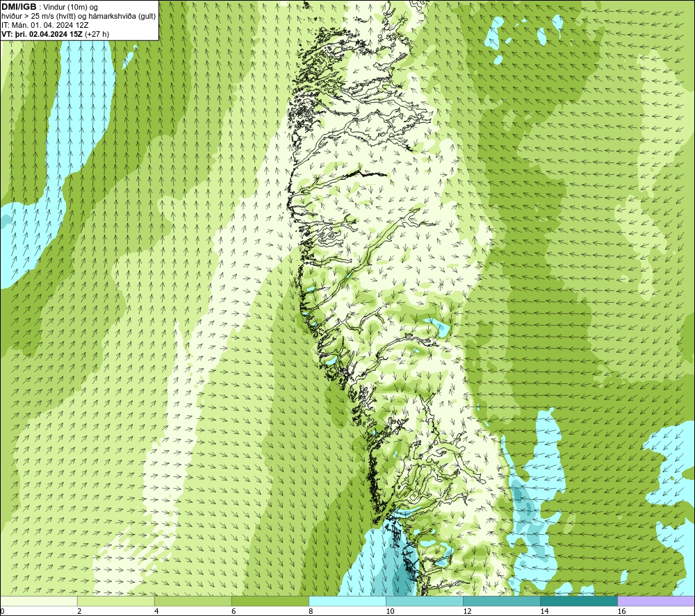Click the '14' legend scale label

[544, 612]
